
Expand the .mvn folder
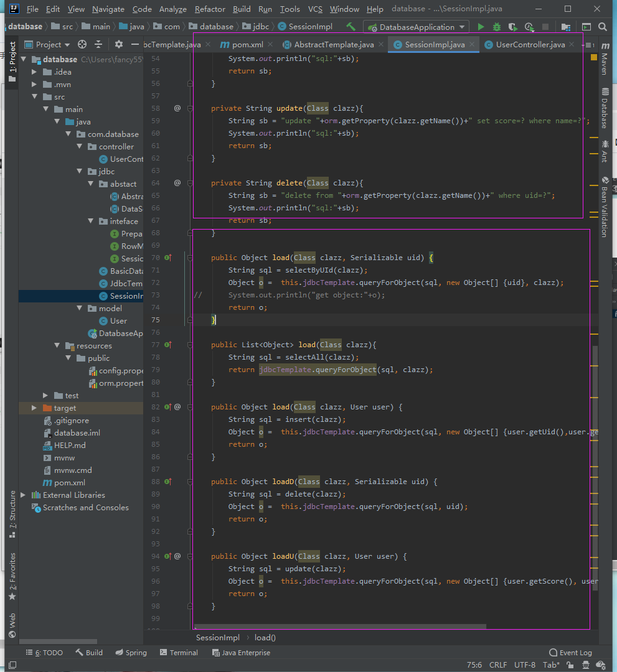[x=34, y=85]
